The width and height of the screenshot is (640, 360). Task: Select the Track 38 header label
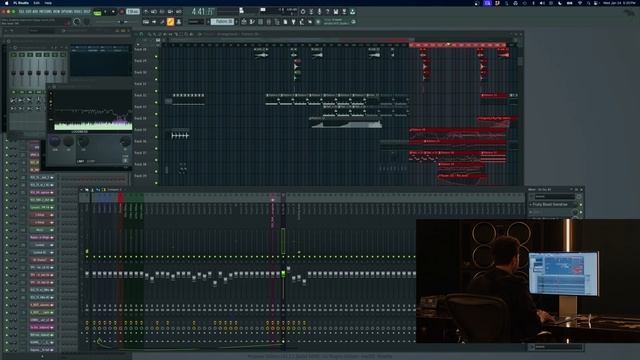click(x=140, y=164)
